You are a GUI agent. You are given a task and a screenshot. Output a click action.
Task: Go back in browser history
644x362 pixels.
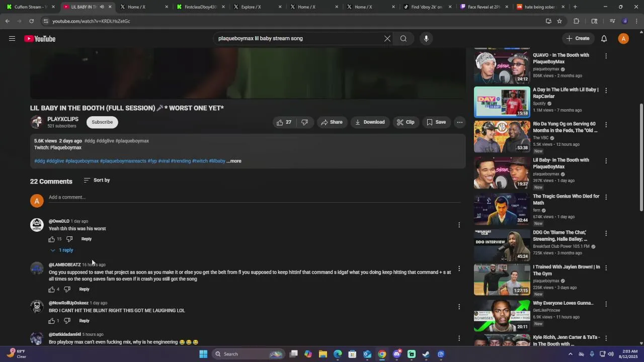point(7,21)
